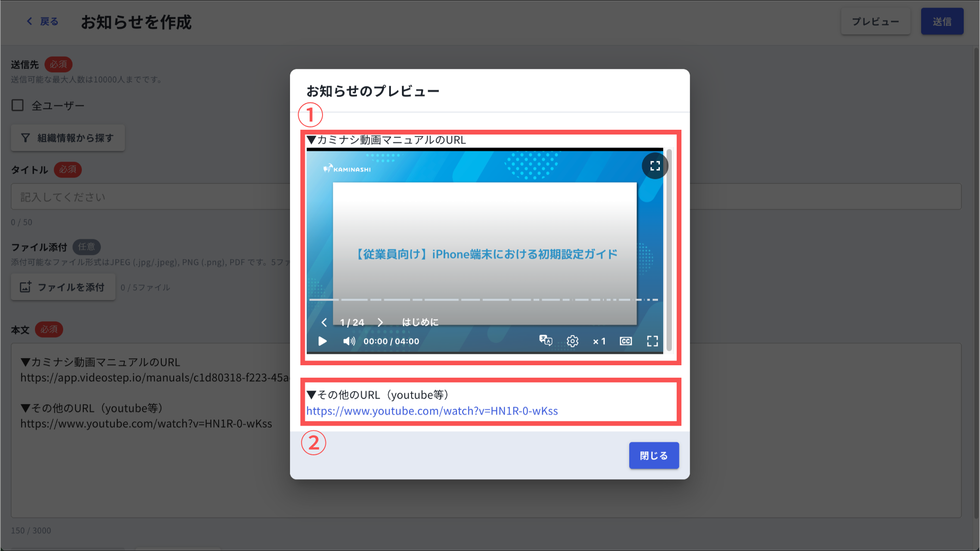Go to the previous video chapter
Screen dimensions: 980x551
[x=324, y=323]
